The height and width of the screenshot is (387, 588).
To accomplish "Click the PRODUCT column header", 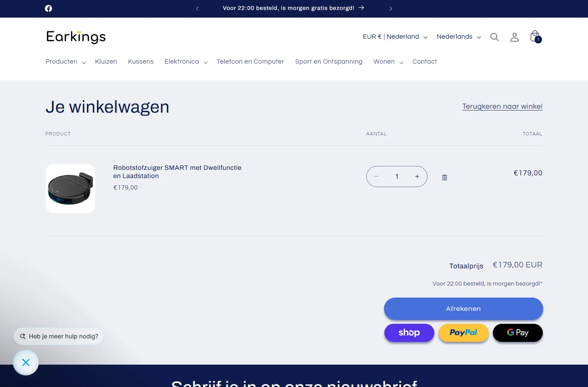I will [58, 134].
